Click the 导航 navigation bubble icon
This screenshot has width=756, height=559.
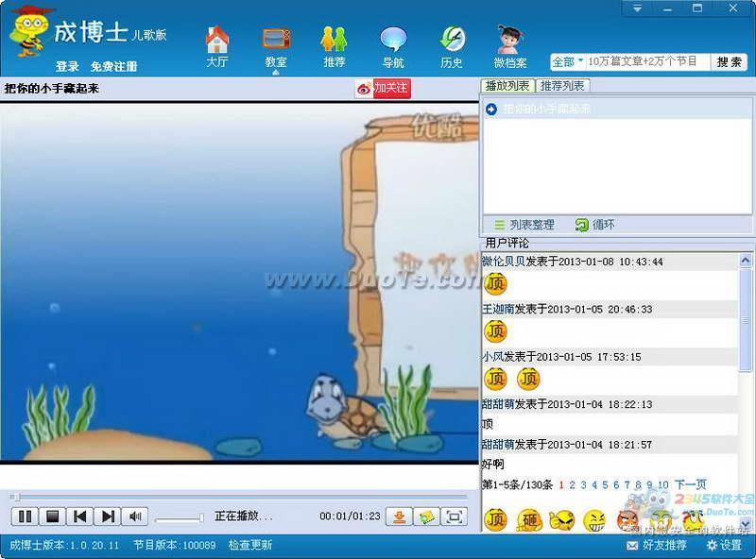coord(393,45)
